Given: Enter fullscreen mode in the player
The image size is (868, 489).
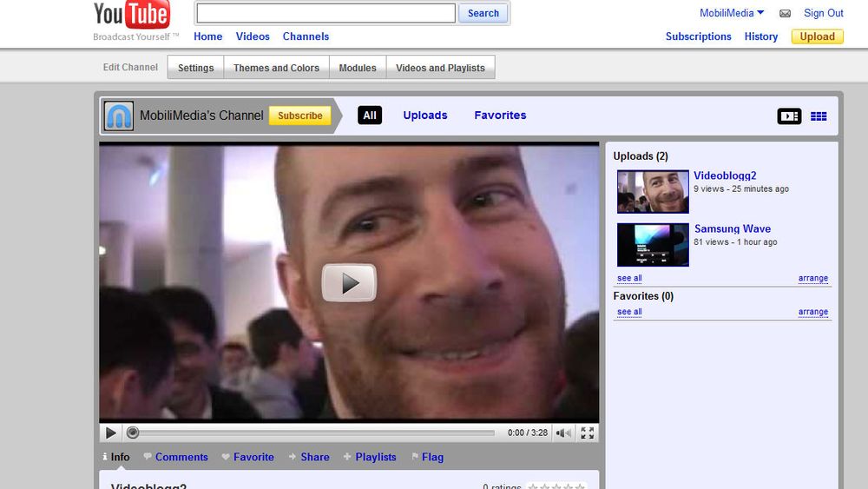Looking at the screenshot, I should pyautogui.click(x=588, y=433).
